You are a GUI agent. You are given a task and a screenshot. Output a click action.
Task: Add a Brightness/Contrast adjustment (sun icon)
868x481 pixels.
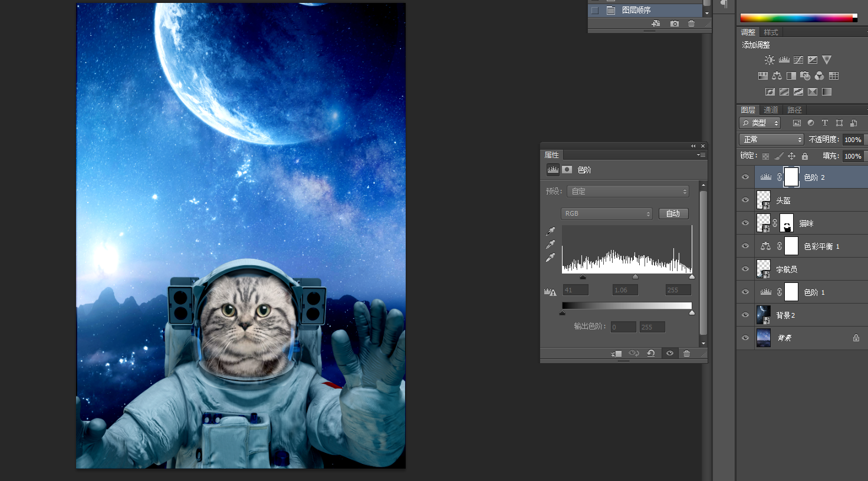coord(770,60)
